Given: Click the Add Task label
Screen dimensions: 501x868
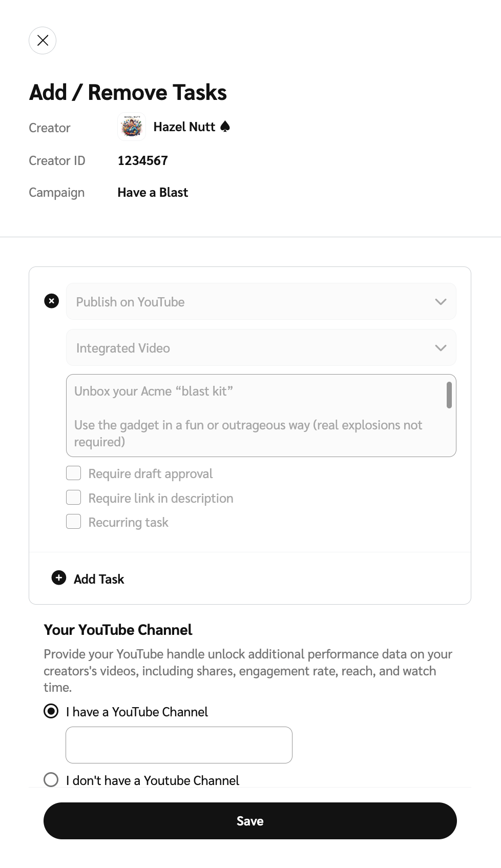Looking at the screenshot, I should click(x=99, y=579).
